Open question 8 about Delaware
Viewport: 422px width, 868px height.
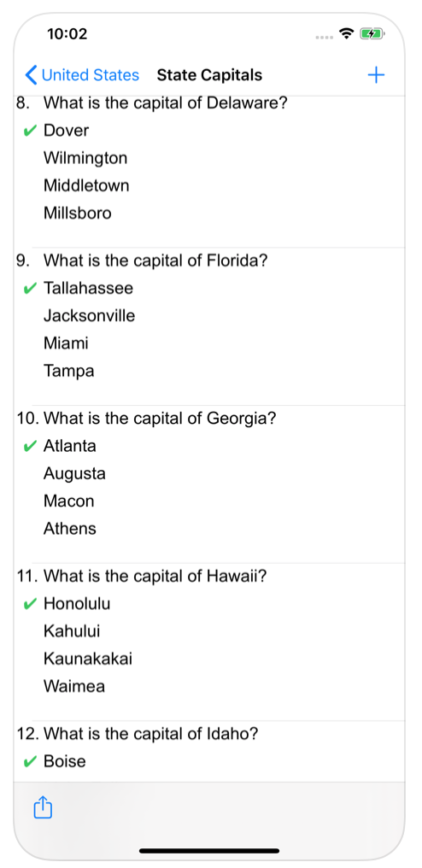click(x=152, y=103)
